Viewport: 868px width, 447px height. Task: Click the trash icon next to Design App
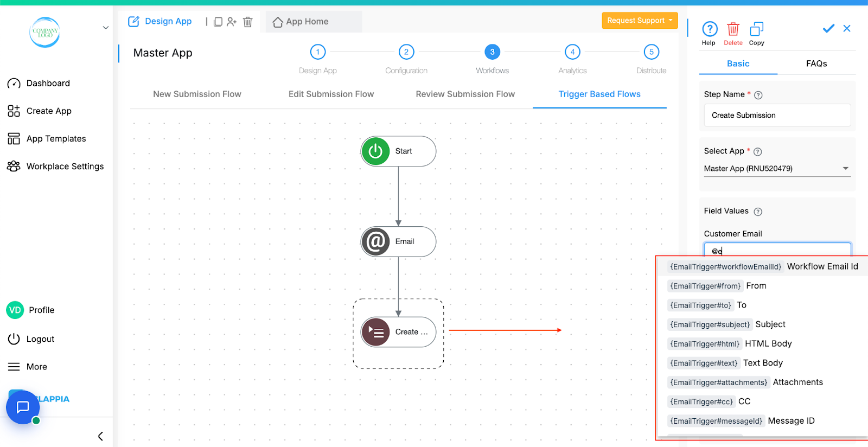click(248, 22)
